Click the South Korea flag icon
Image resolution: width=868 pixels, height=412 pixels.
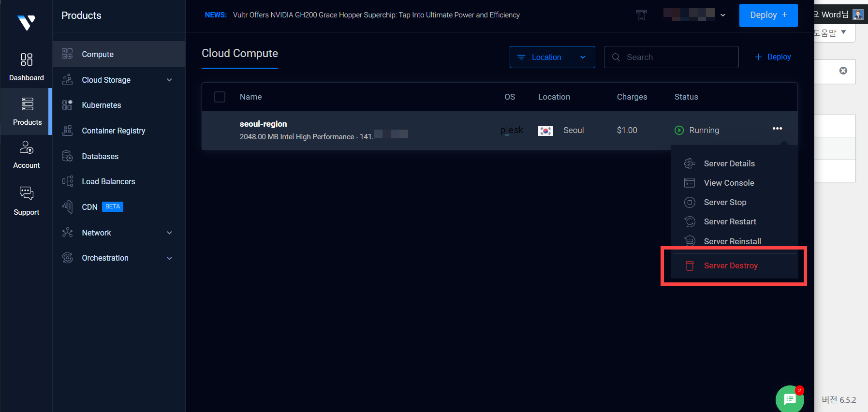click(546, 131)
